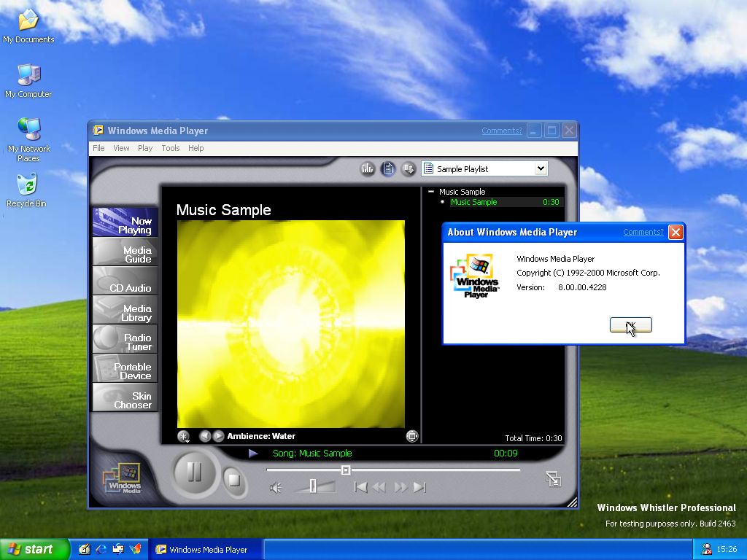Image resolution: width=747 pixels, height=560 pixels.
Task: Pause the playing music sample
Action: [x=194, y=472]
